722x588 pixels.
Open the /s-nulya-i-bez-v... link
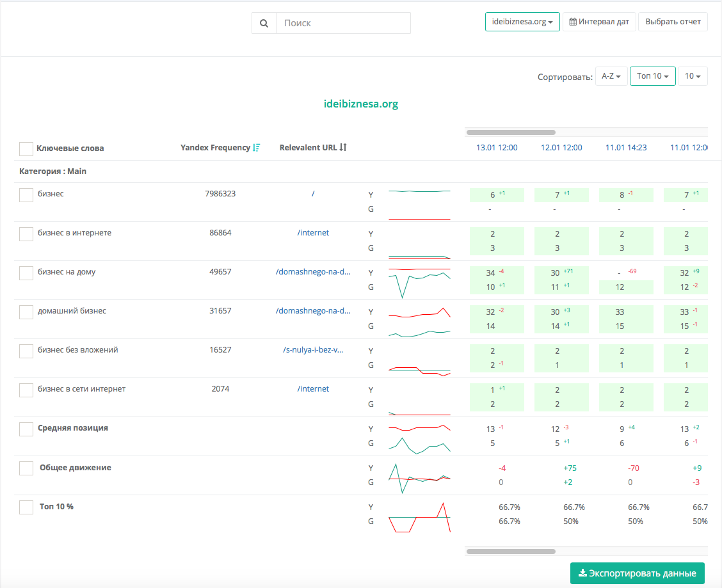pyautogui.click(x=313, y=350)
